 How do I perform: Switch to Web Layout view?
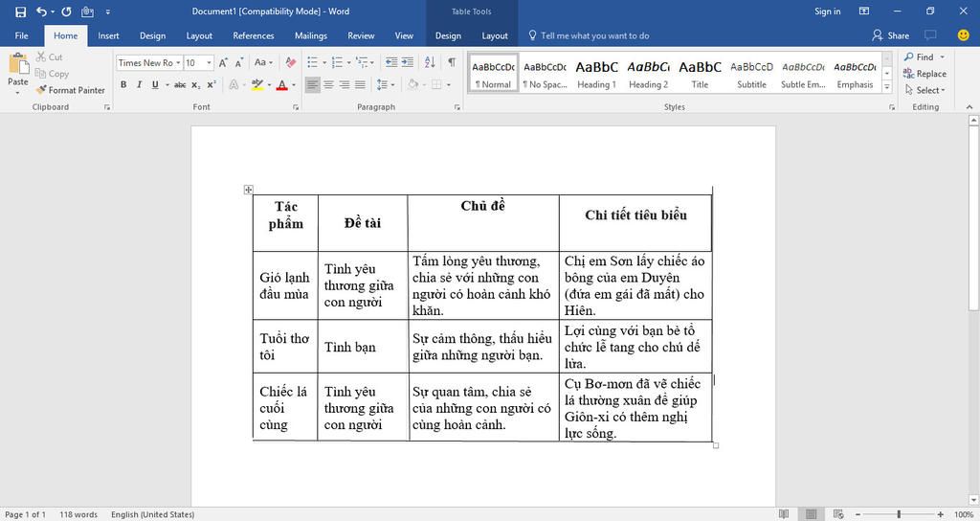click(x=838, y=514)
